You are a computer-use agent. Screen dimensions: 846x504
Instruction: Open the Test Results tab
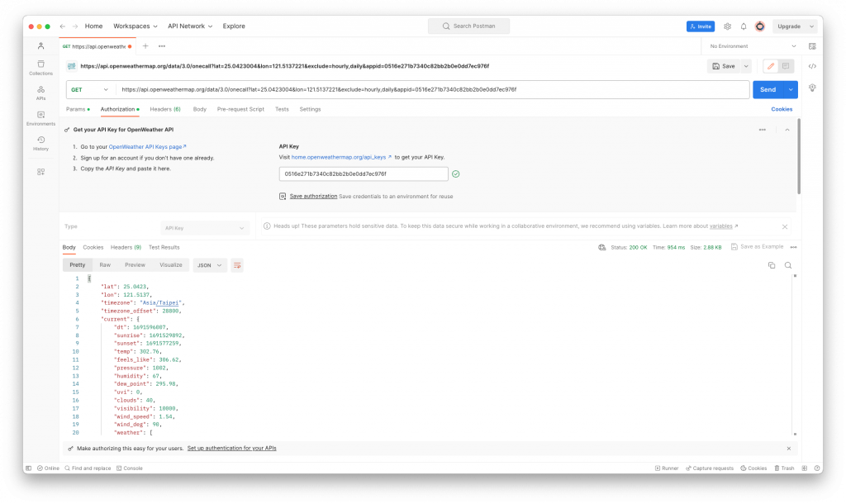164,247
